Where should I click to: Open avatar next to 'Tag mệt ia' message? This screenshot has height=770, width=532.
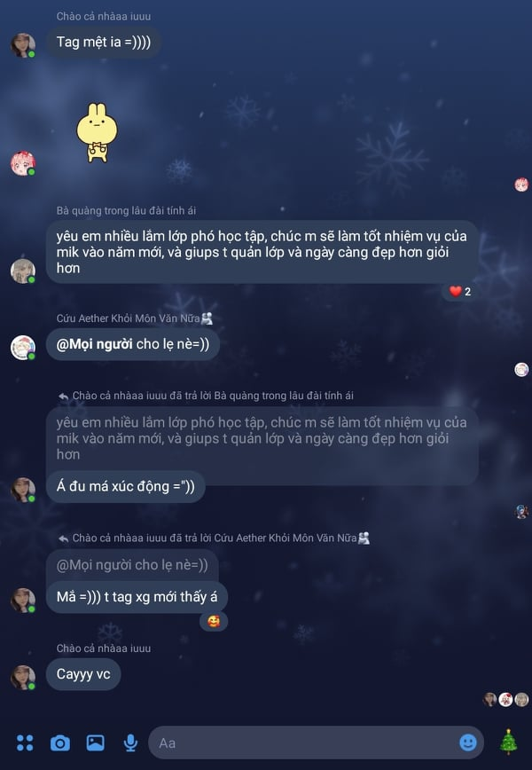(x=23, y=45)
